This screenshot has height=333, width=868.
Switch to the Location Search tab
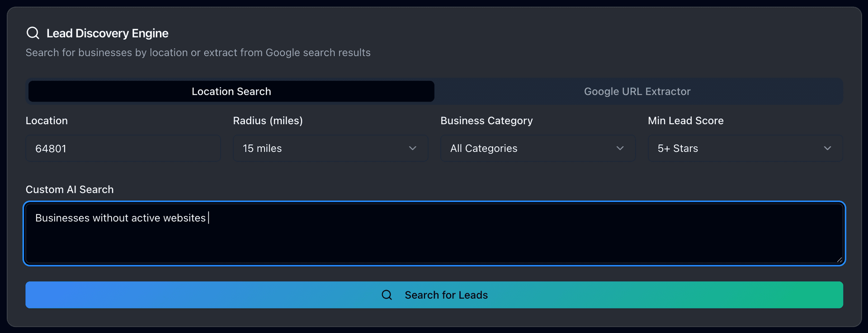pos(231,91)
